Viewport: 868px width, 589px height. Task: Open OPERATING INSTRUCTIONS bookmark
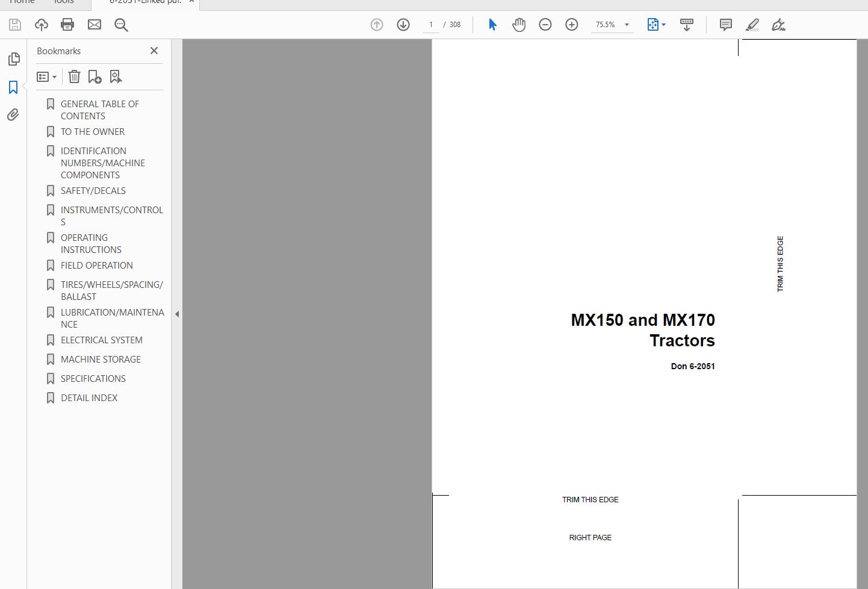(91, 243)
